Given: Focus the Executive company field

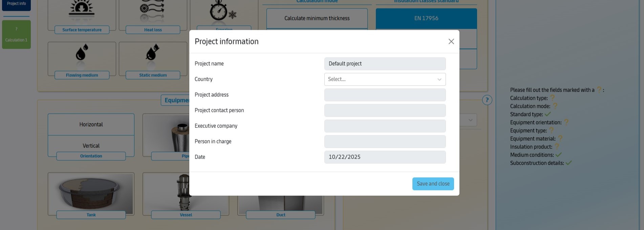Looking at the screenshot, I should (385, 126).
